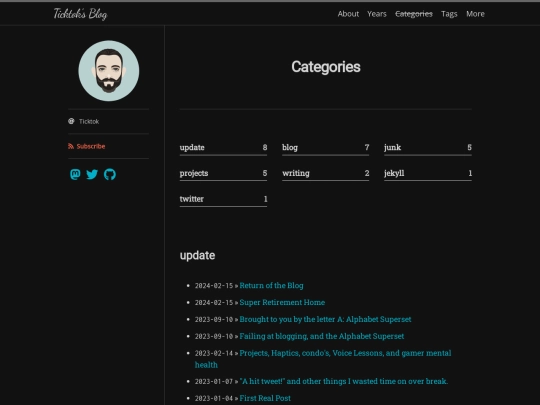
Task: Jump to the blog category
Action: 325,148
